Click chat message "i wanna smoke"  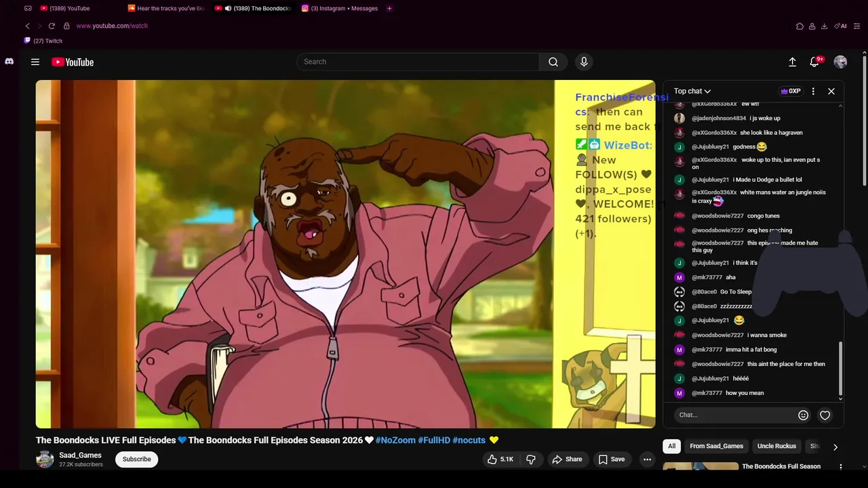pyautogui.click(x=767, y=335)
